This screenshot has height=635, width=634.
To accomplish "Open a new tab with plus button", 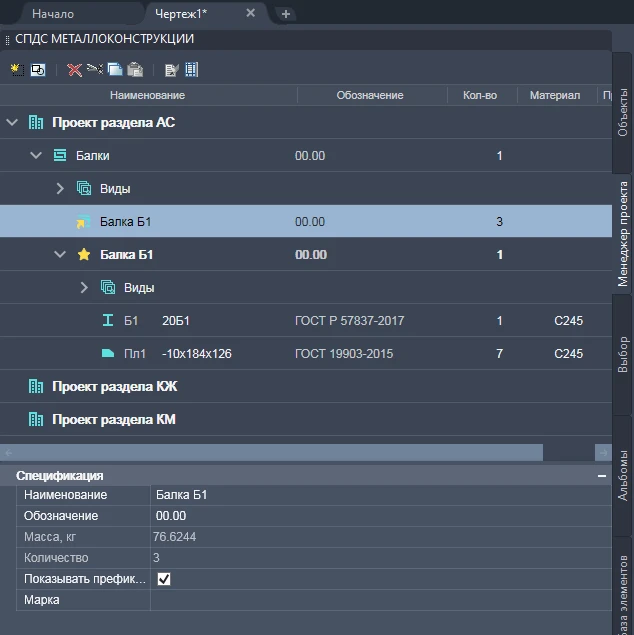I will pos(286,14).
